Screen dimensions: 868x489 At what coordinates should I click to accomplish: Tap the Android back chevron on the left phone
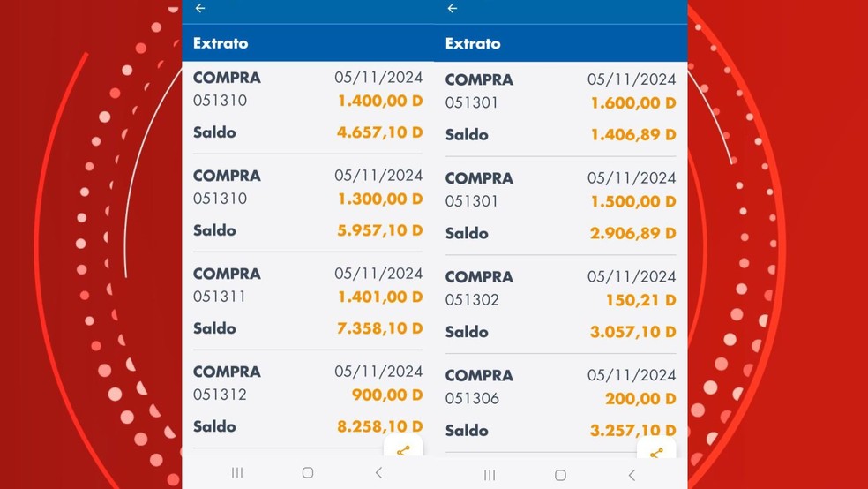point(378,472)
